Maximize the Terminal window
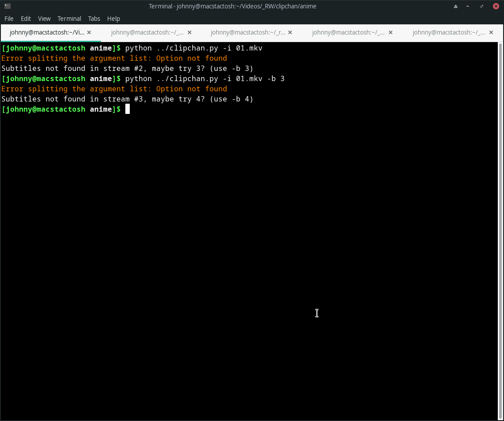This screenshot has height=421, width=504. pos(481,7)
